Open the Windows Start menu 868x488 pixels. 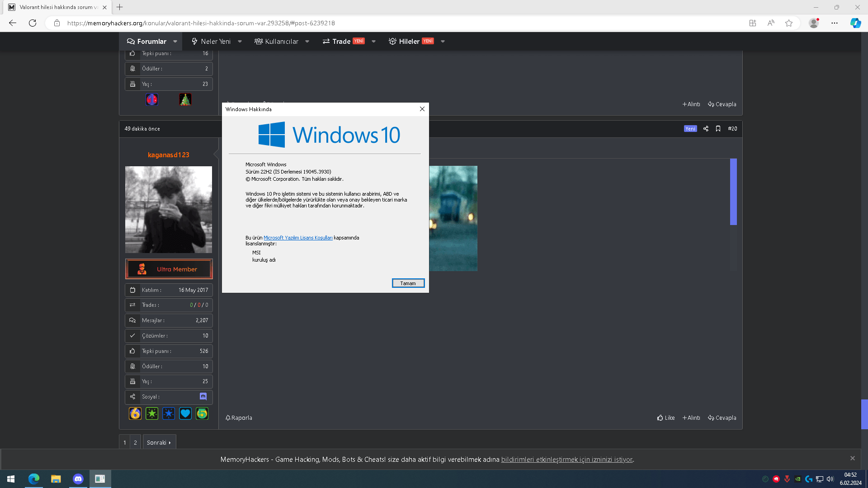point(11,479)
